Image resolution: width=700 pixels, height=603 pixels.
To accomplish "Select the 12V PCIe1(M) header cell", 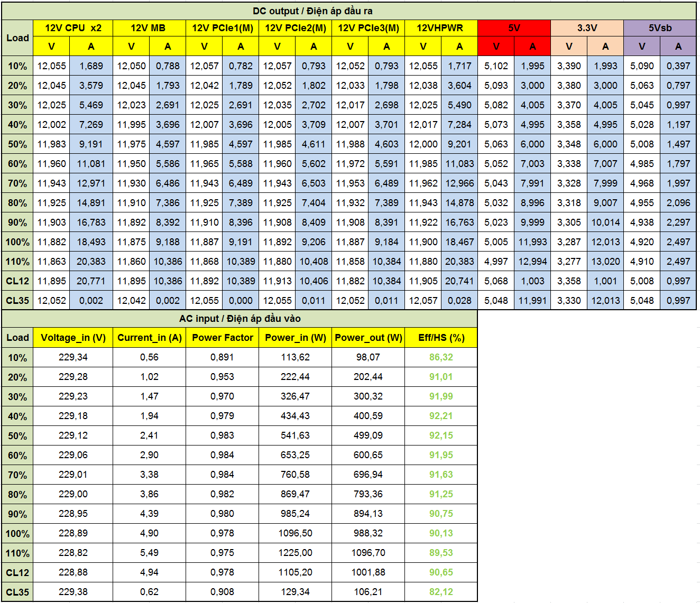I will tap(222, 28).
